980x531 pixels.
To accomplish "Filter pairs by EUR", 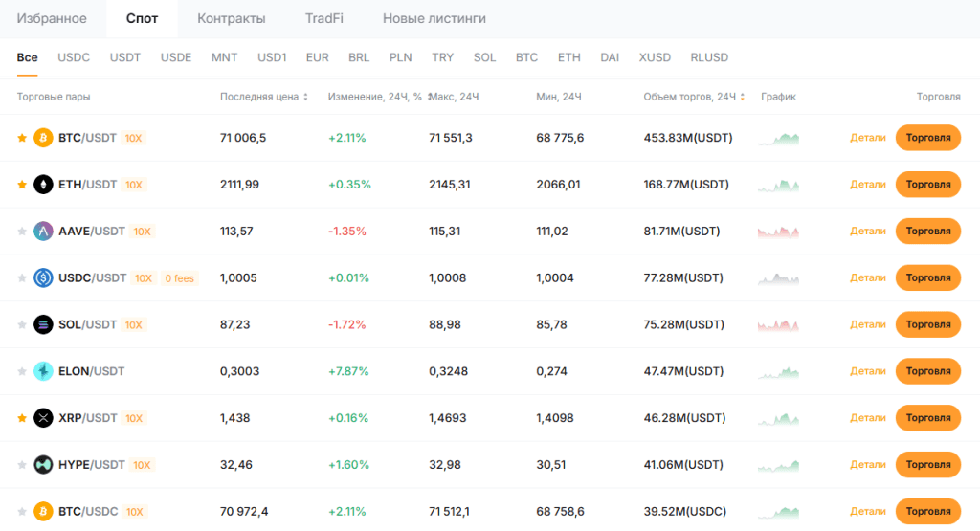I will click(x=317, y=57).
